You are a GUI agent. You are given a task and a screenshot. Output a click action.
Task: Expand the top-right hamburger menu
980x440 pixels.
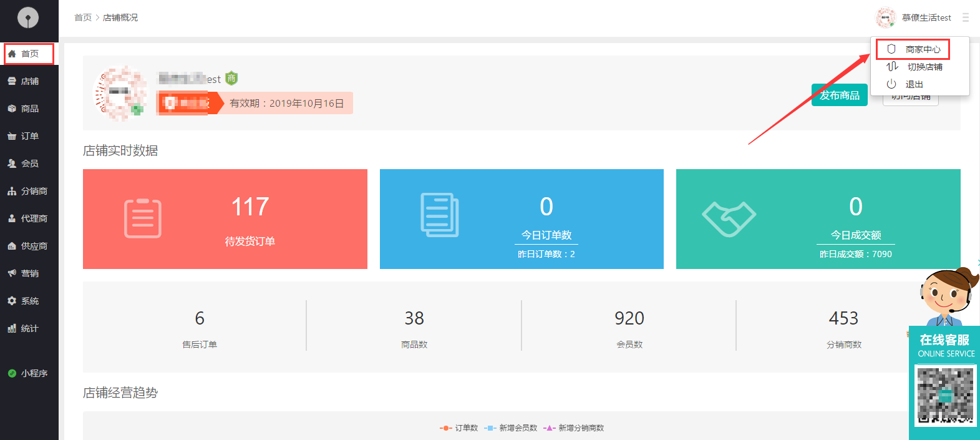pos(965,17)
